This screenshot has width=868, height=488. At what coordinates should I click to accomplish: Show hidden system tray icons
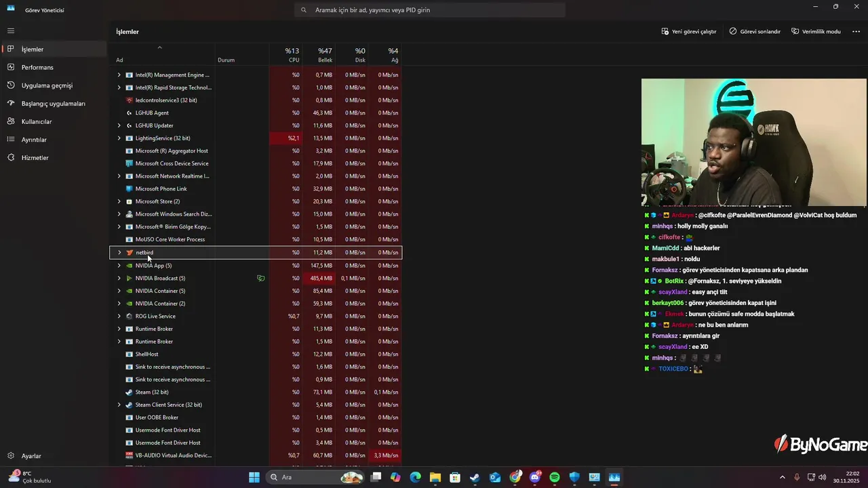(782, 477)
